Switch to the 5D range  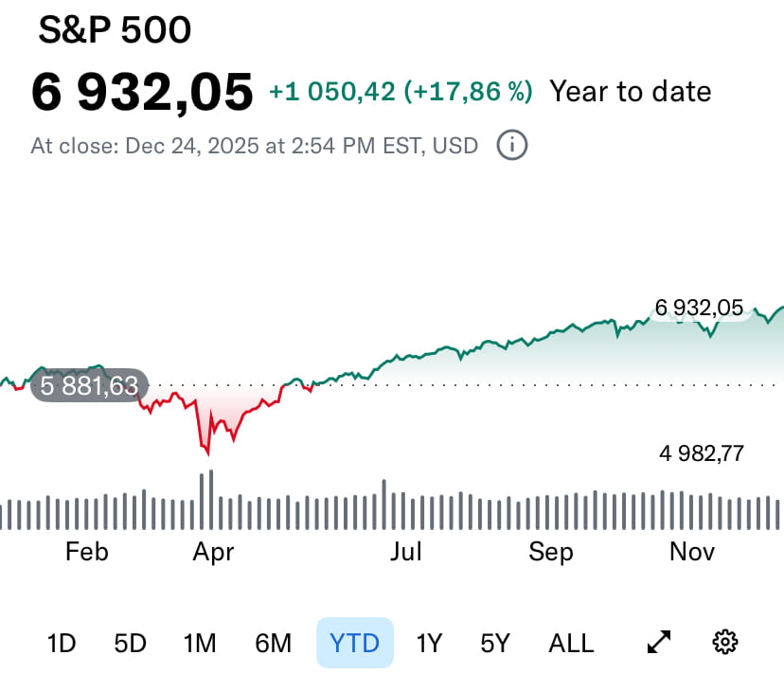pos(130,644)
